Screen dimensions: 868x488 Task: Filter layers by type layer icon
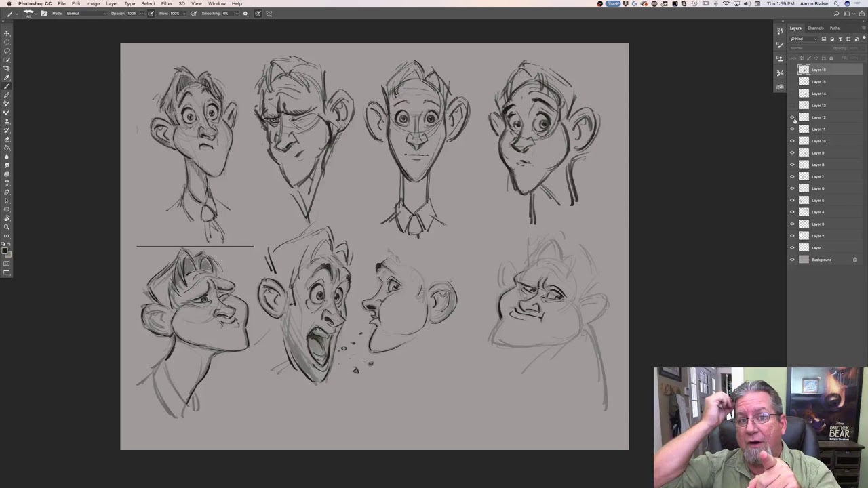[x=840, y=39]
